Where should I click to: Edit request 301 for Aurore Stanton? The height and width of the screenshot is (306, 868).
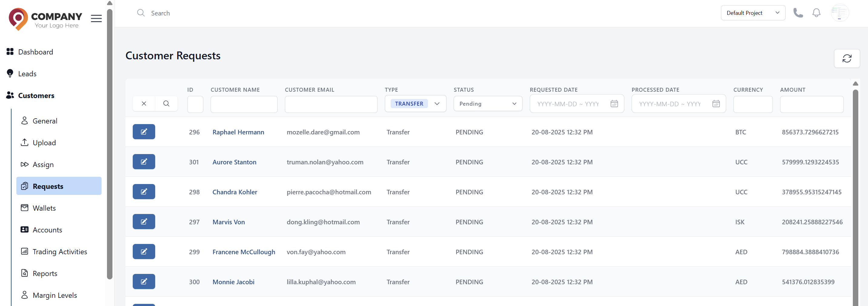144,162
